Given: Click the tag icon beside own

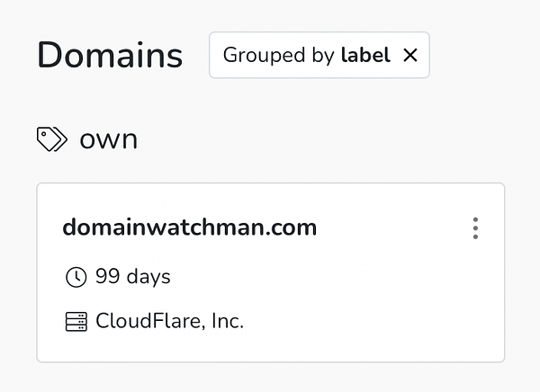Looking at the screenshot, I should (52, 138).
